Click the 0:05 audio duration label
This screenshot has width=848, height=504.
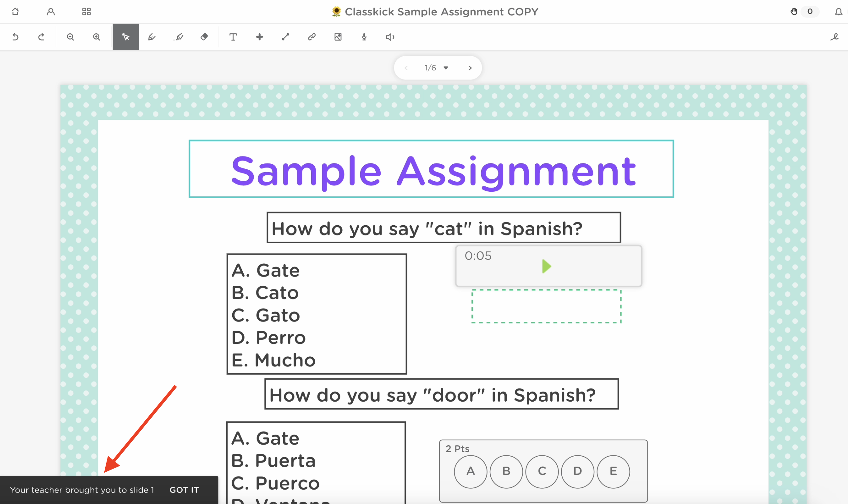point(478,256)
